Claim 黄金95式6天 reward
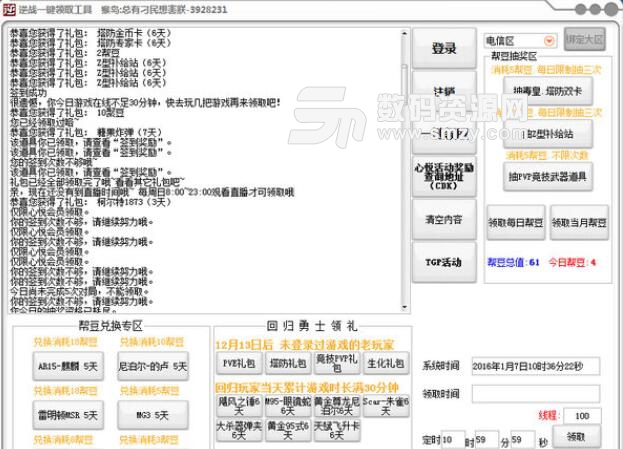The image size is (623, 449). tap(288, 430)
